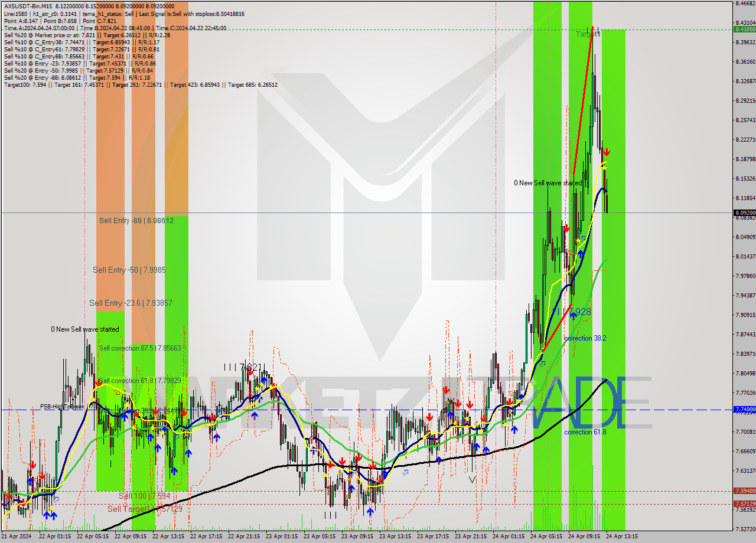Viewport: 756px width, 543px height.
Task: Click '23 Apr 17:15' on the time axis
Action: 433,537
